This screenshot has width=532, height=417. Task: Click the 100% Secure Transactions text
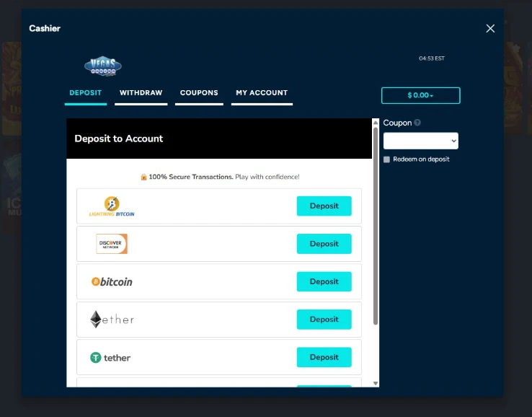point(191,177)
